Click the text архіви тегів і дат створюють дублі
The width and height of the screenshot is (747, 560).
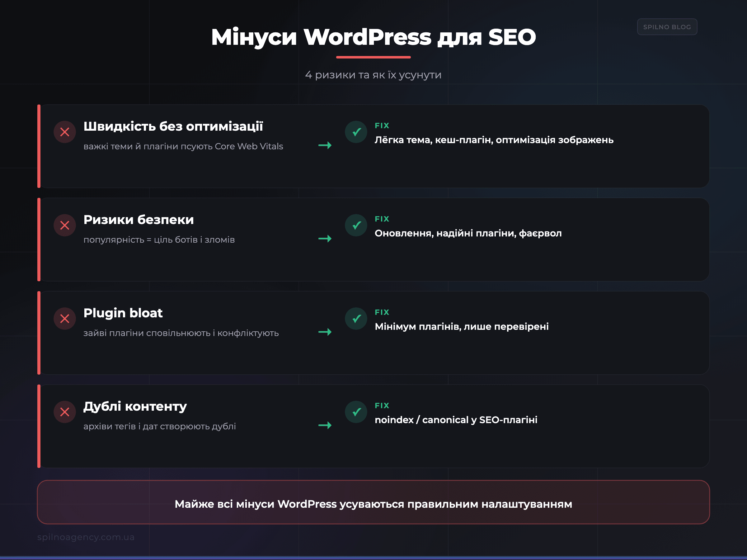point(159,426)
